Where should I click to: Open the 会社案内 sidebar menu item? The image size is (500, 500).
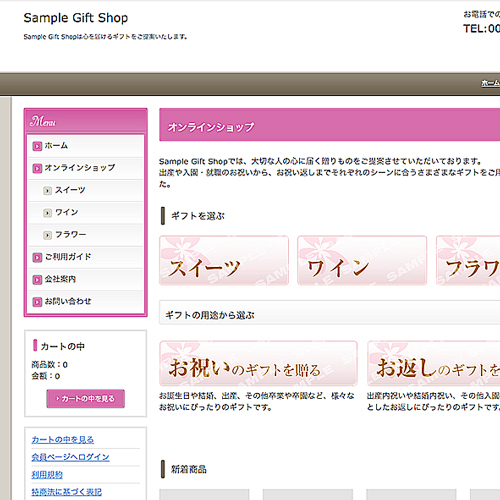(x=85, y=279)
